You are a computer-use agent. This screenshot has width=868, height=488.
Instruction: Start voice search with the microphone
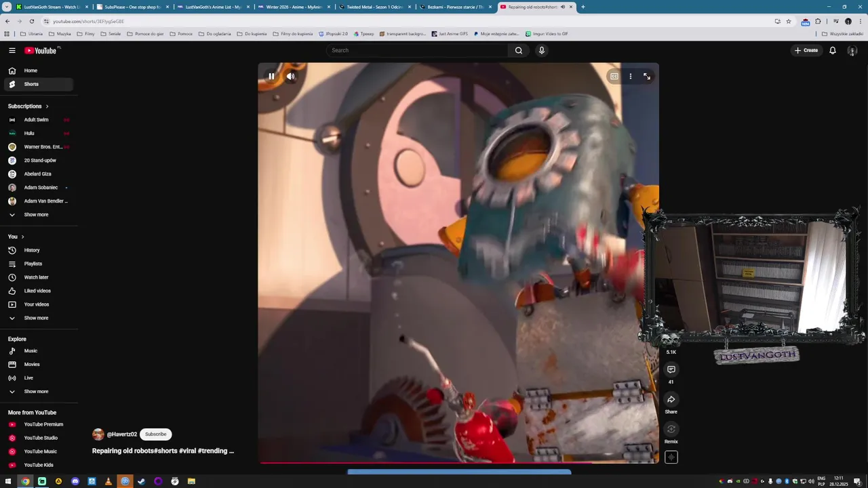pyautogui.click(x=541, y=50)
